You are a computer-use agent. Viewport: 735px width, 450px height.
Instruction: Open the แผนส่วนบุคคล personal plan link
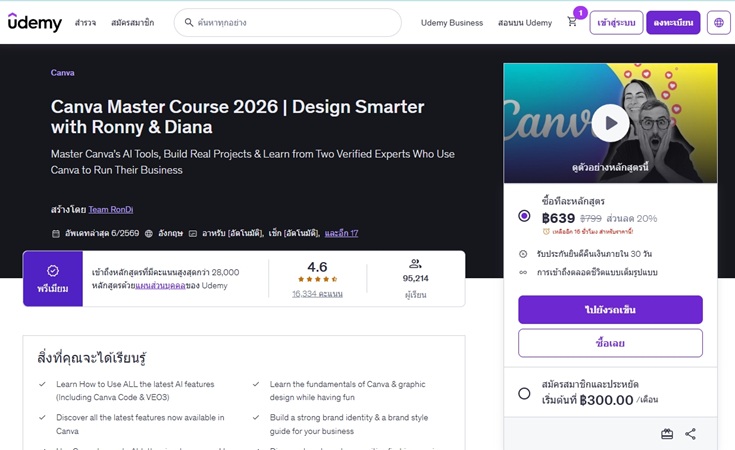click(x=160, y=285)
